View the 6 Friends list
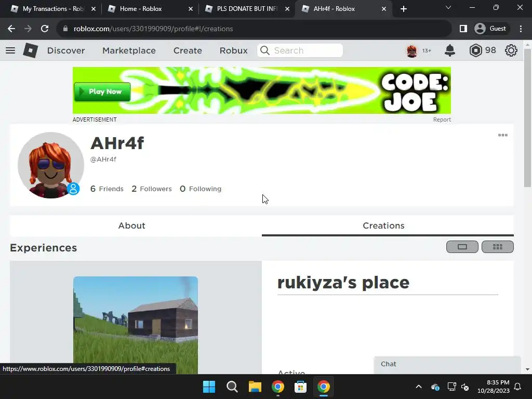The height and width of the screenshot is (399, 532). [107, 189]
